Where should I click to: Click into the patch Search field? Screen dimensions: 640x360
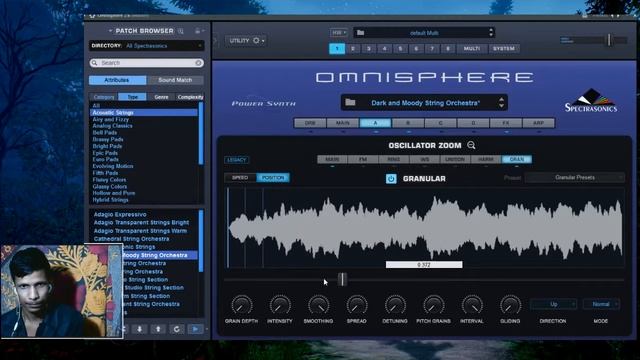click(147, 63)
